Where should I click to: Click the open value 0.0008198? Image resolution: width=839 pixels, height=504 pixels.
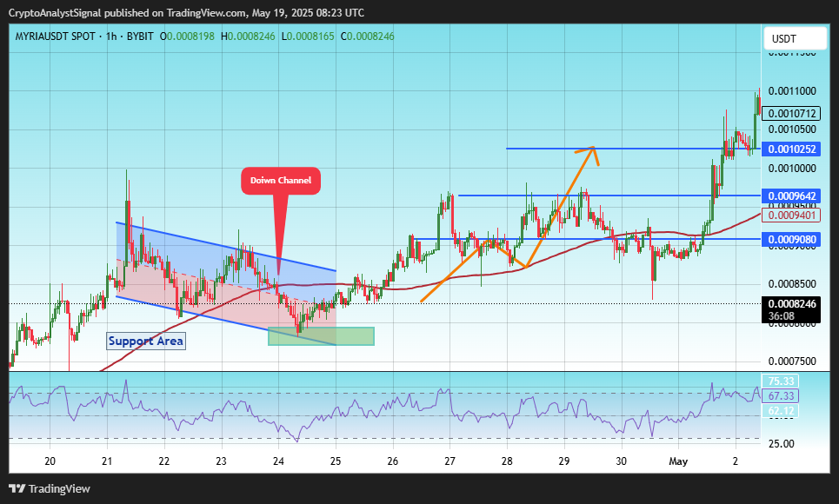pyautogui.click(x=190, y=36)
